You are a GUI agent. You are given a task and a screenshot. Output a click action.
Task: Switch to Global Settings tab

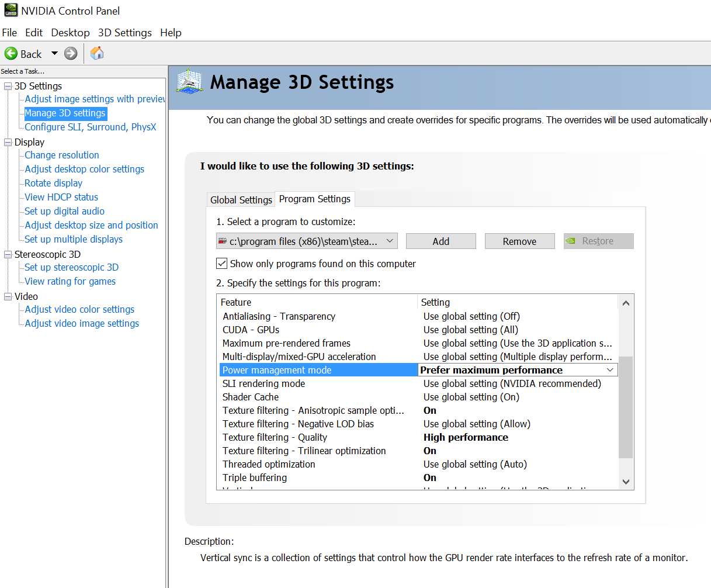tap(241, 200)
